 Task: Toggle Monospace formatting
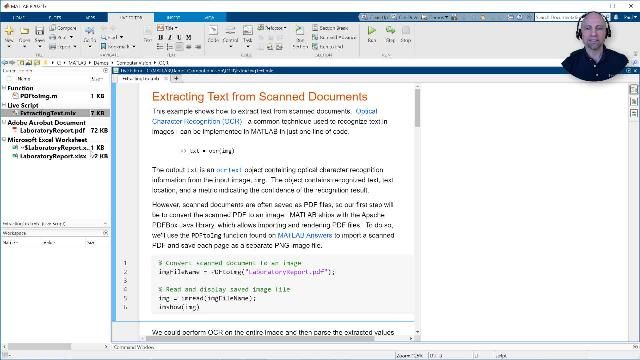tap(189, 38)
